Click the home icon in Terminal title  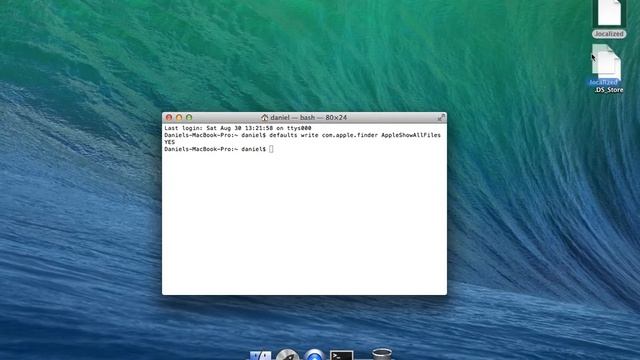click(x=264, y=118)
